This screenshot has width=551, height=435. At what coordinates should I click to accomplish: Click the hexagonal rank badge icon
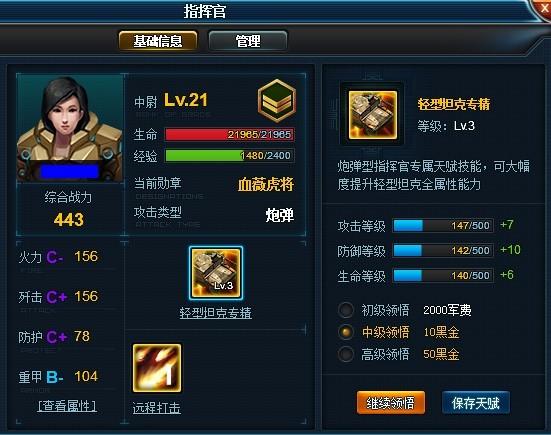[x=277, y=100]
